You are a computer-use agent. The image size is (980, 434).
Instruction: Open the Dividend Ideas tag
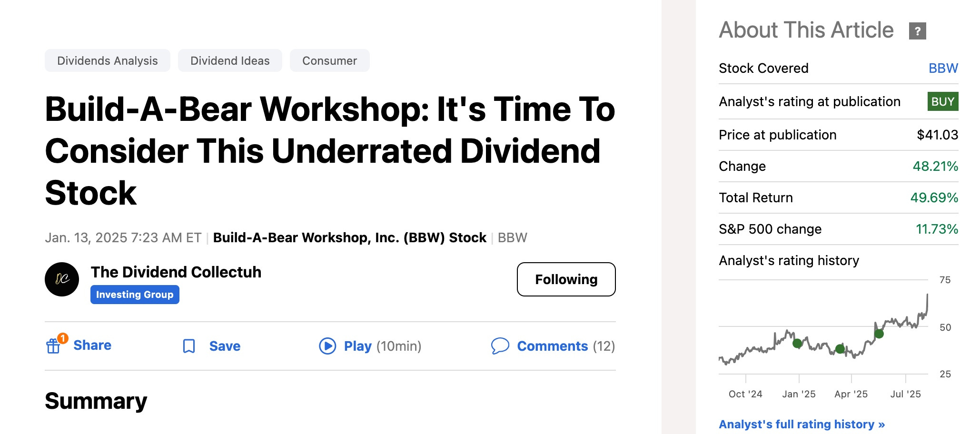click(230, 60)
